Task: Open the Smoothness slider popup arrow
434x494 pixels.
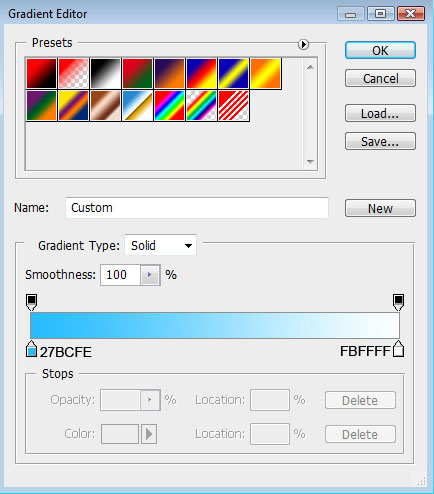Action: pyautogui.click(x=150, y=275)
